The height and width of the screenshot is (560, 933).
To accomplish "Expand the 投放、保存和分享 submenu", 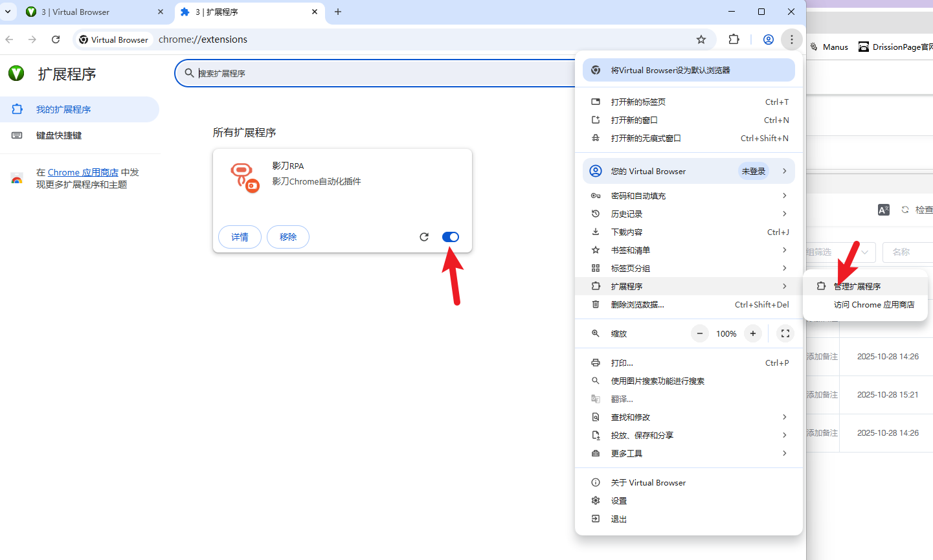I will (689, 435).
